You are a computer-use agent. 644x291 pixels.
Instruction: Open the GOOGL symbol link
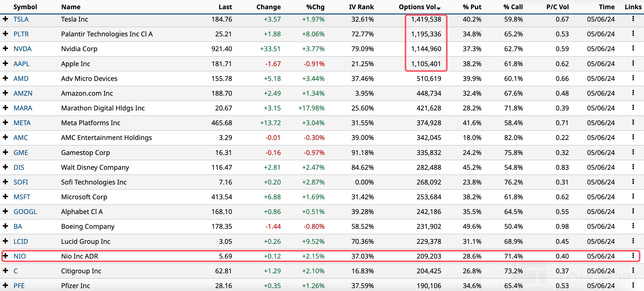(x=25, y=212)
